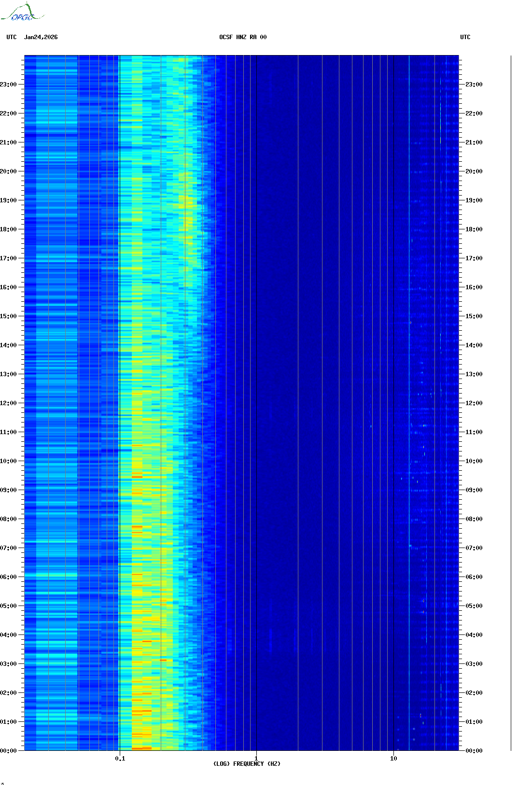Click the left 08:00 time label
This screenshot has height=789, width=532.
8,519
